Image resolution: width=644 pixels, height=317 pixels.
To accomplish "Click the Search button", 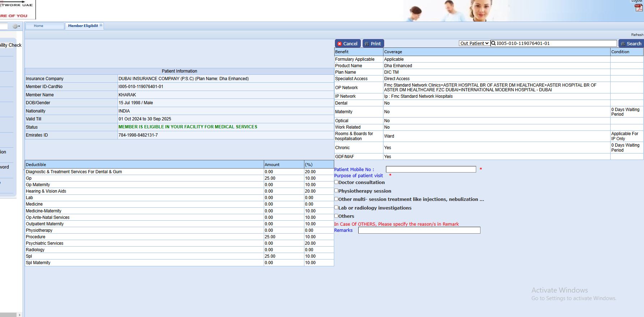I will pos(631,43).
